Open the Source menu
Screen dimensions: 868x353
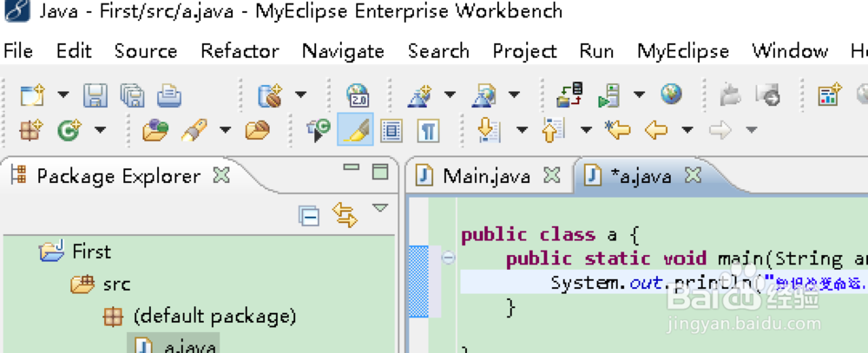pos(146,51)
